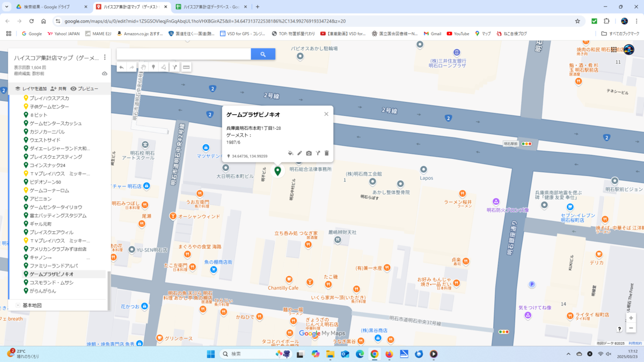The image size is (644, 362).
Task: Click the browser back arrow
Action: (8, 21)
